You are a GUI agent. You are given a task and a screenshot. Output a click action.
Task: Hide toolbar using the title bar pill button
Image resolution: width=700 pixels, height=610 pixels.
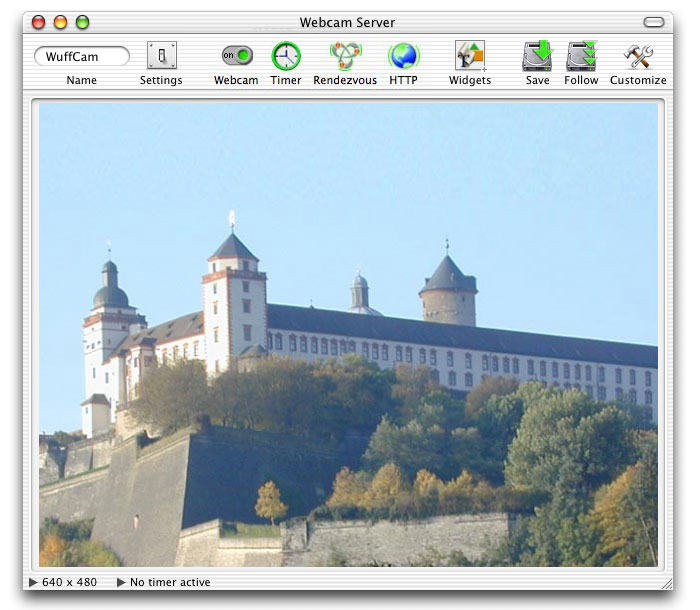point(654,22)
